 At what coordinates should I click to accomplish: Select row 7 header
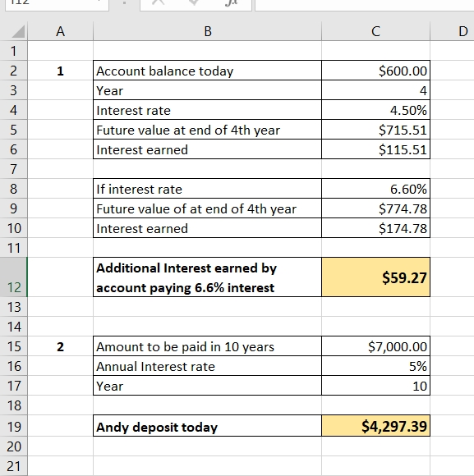(13, 169)
